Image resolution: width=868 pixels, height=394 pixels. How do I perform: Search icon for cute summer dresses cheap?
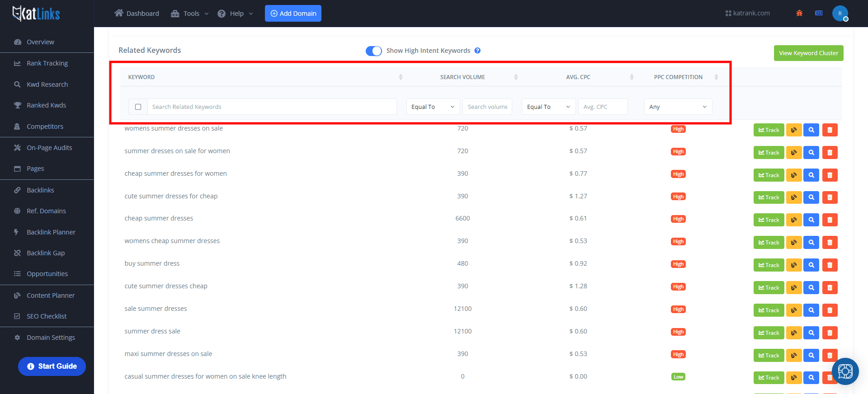tap(811, 288)
